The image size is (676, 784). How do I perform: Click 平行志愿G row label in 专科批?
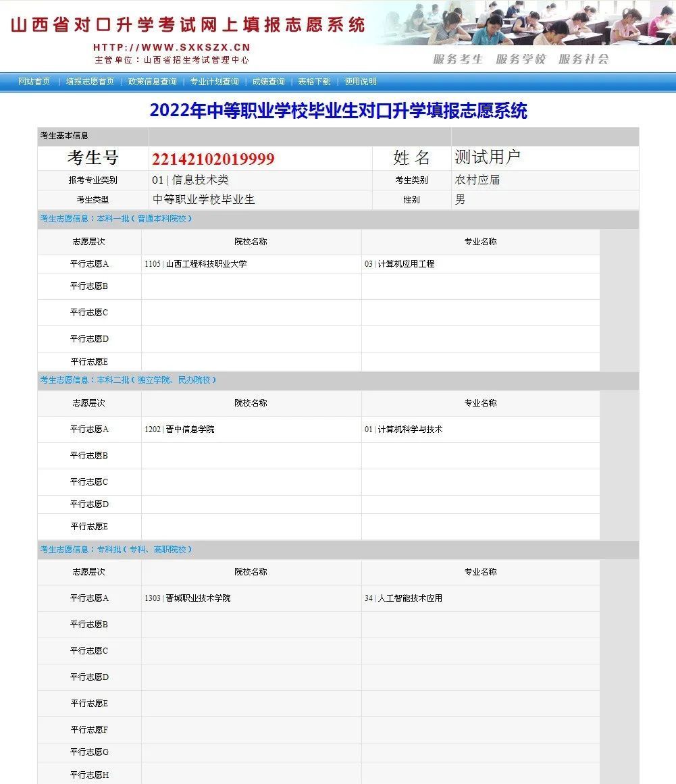89,752
